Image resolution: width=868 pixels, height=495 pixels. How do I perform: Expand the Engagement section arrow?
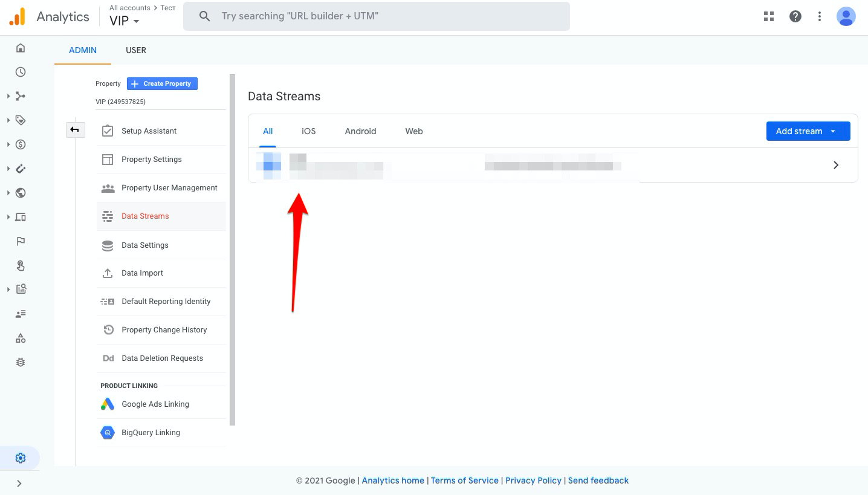point(8,120)
